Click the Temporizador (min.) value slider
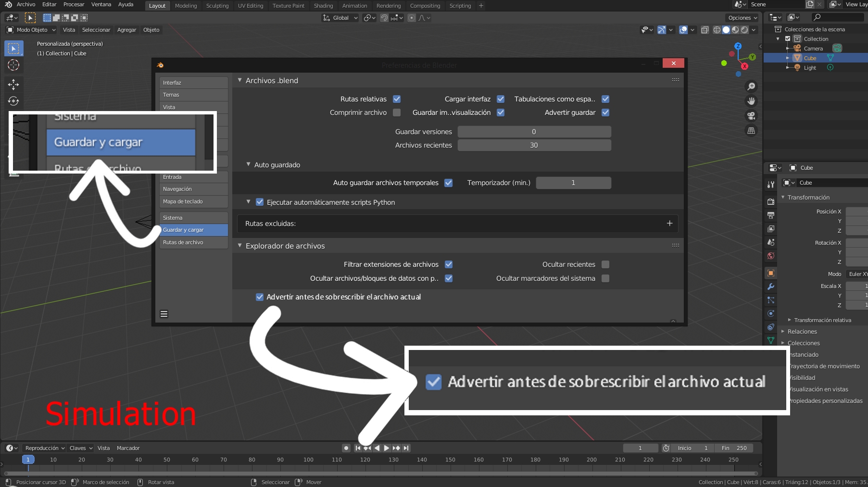The width and height of the screenshot is (868, 487). (573, 183)
